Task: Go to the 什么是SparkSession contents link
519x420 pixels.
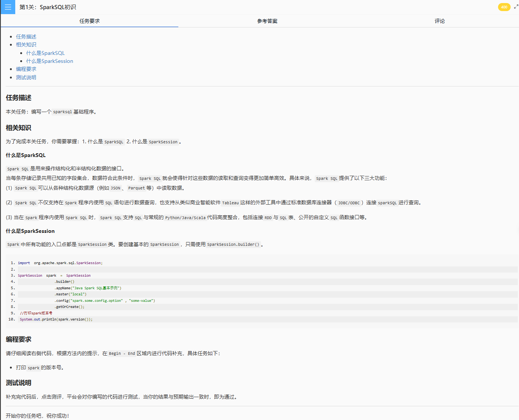Action: [50, 61]
